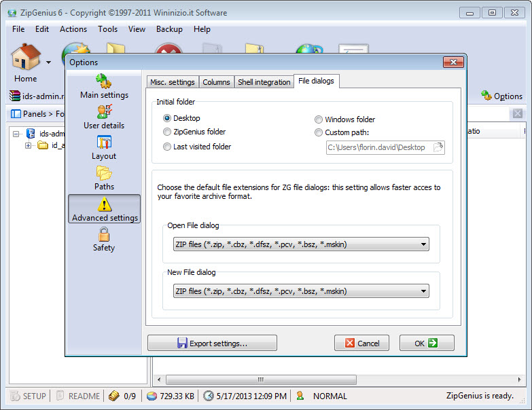Select ZipGenius folder radio option
Screen dimensions: 532x410
point(167,132)
